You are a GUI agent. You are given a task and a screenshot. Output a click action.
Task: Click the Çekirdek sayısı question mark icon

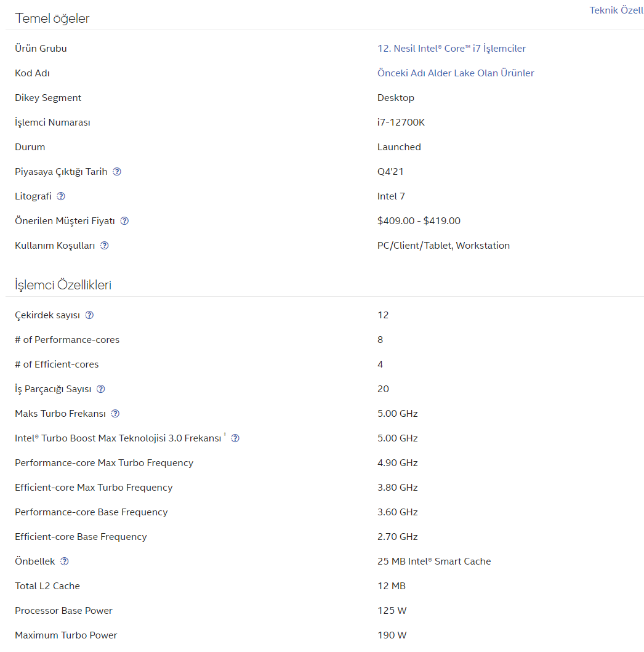[89, 315]
